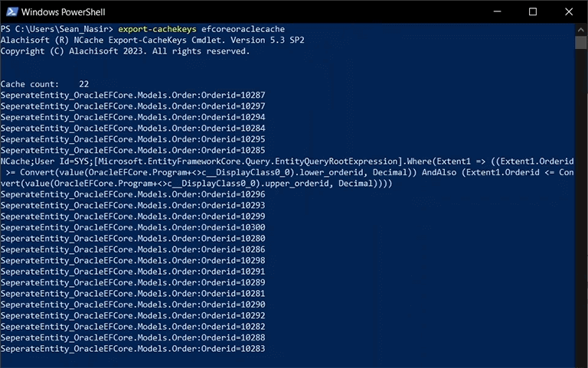Click the Cache count 22 line
The width and height of the screenshot is (588, 368).
[x=44, y=84]
